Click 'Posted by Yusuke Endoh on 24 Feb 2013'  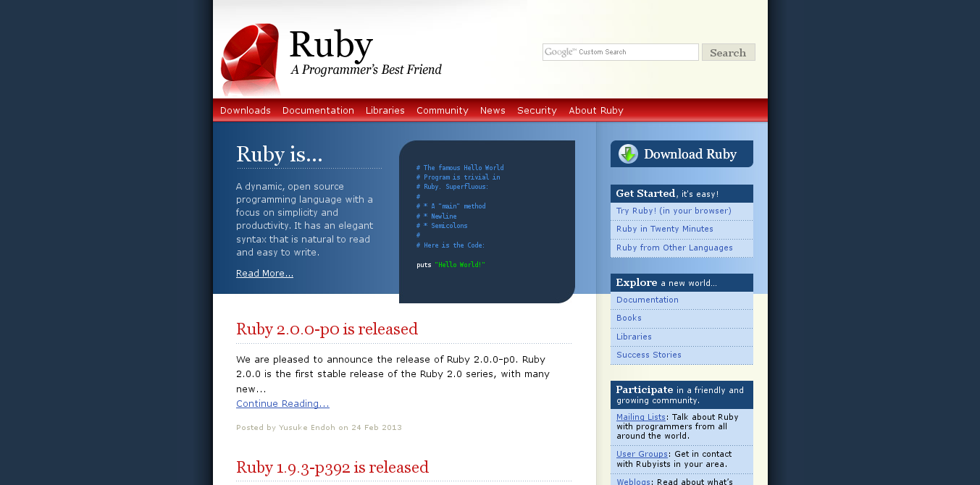click(x=319, y=427)
